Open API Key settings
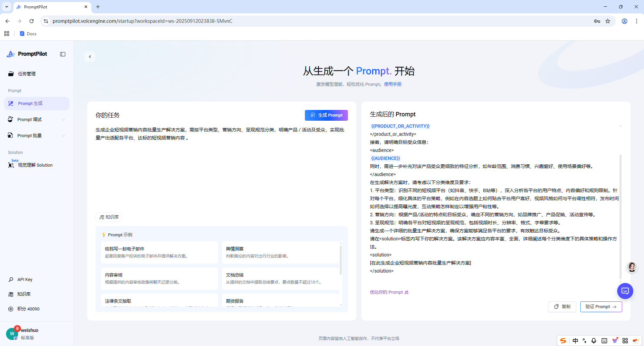The height and width of the screenshot is (346, 644). coord(25,280)
